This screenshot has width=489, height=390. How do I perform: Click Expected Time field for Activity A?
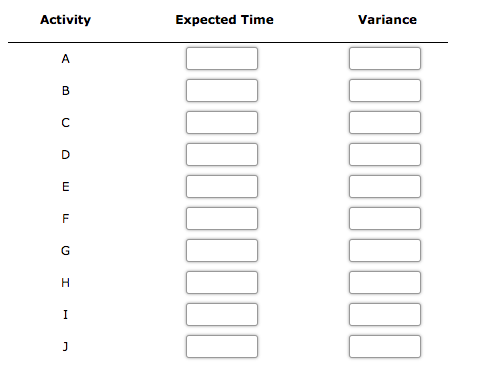(222, 59)
